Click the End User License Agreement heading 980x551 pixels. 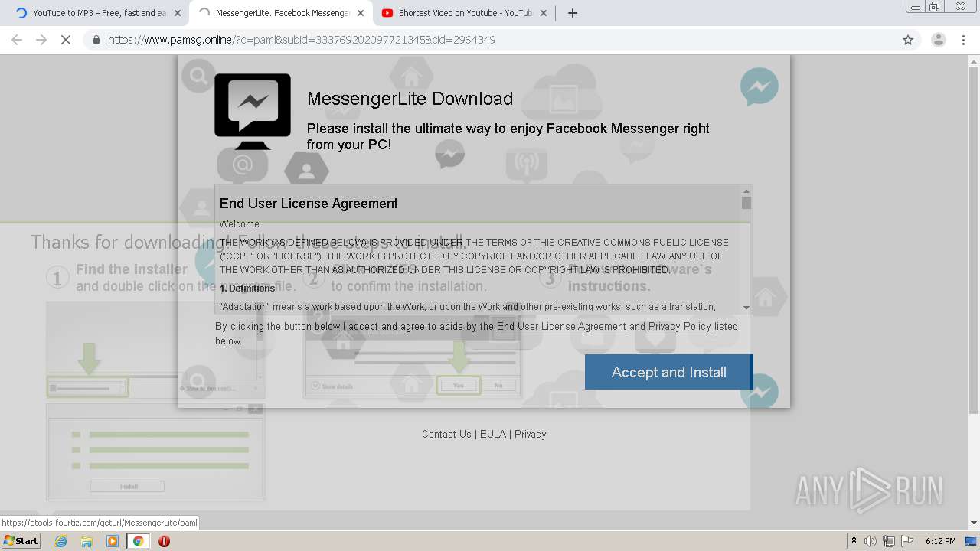coord(309,204)
